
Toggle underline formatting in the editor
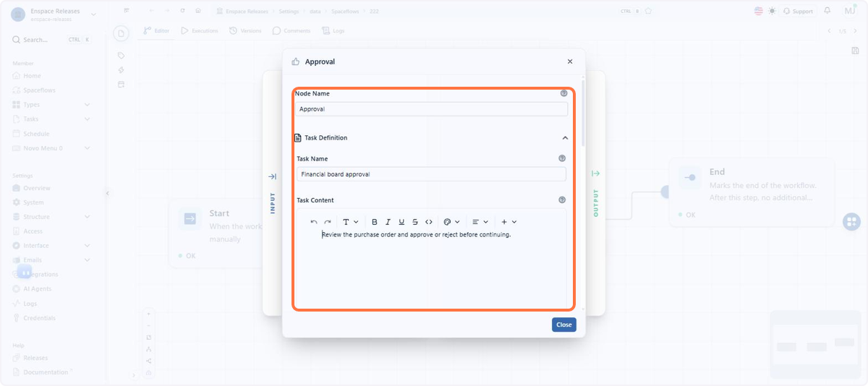click(401, 222)
